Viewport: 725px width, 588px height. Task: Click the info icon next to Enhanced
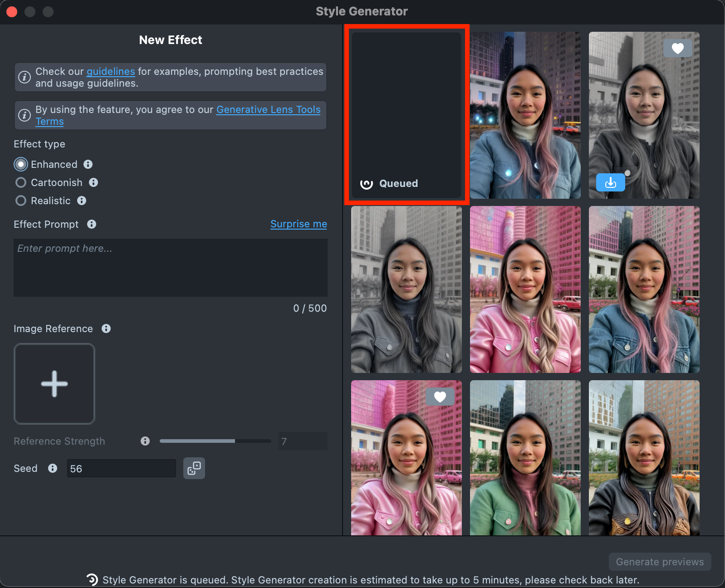[x=88, y=164]
